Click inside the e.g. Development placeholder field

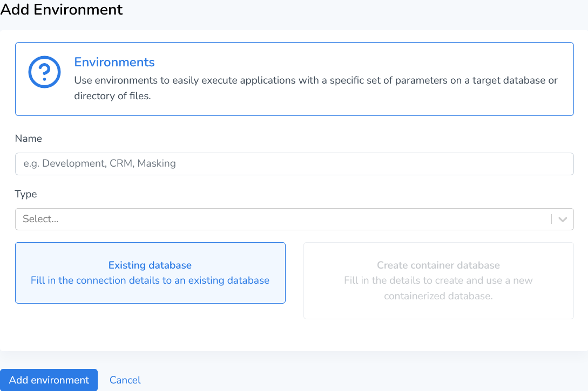point(294,163)
